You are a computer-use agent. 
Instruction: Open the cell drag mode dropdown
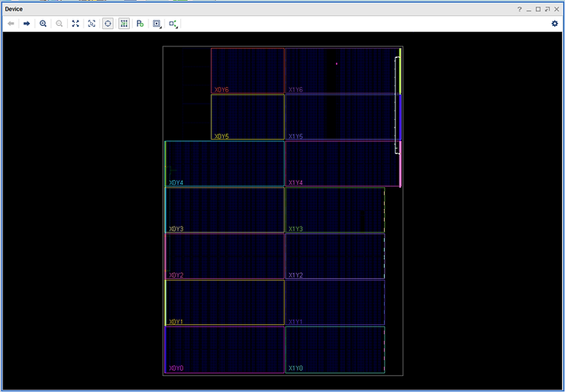tap(157, 24)
